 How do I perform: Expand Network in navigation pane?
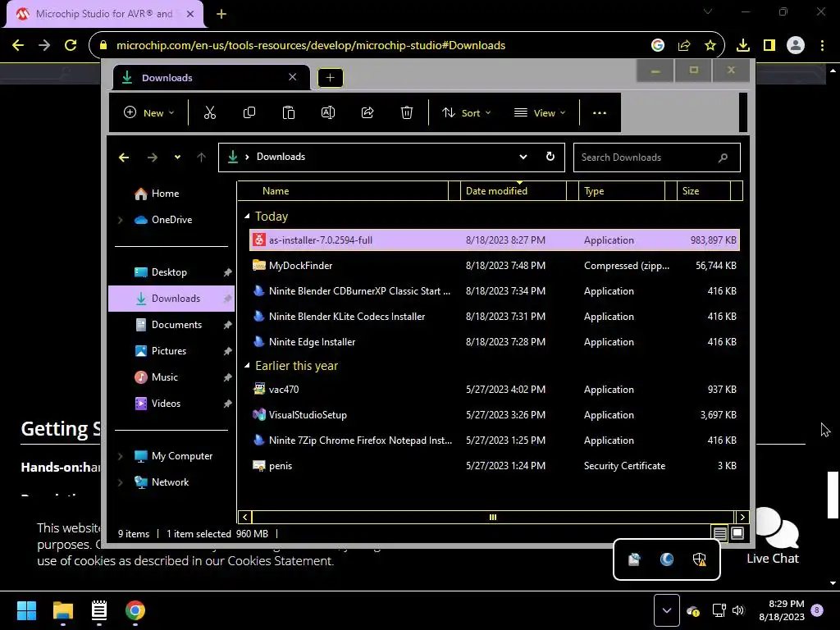tap(120, 482)
